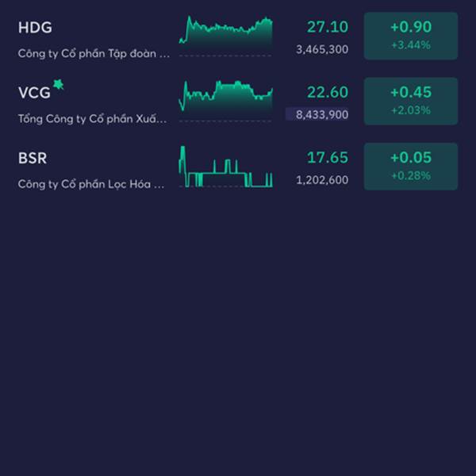Open the VCG stock ticker
This screenshot has height=476, width=476.
pyautogui.click(x=34, y=93)
